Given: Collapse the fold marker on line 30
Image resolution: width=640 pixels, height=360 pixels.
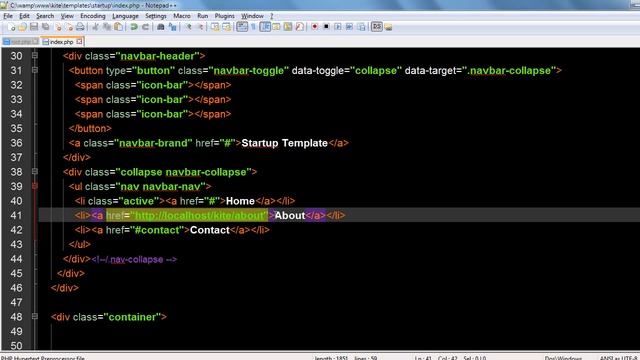Looking at the screenshot, I should point(35,56).
